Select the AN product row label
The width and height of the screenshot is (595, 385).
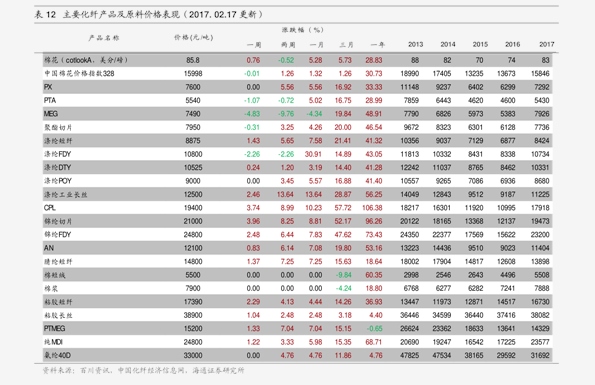point(49,248)
